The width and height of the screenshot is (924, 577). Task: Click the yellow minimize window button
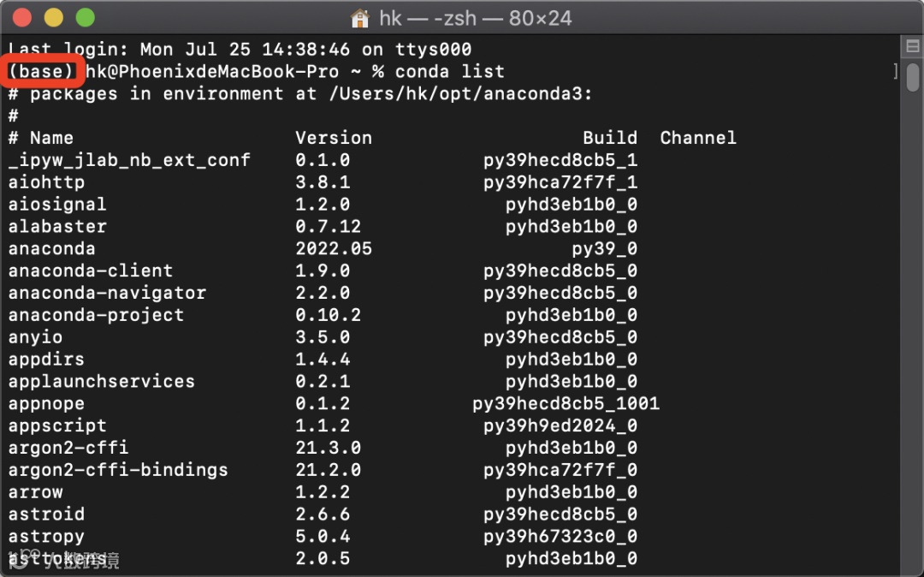[x=54, y=18]
